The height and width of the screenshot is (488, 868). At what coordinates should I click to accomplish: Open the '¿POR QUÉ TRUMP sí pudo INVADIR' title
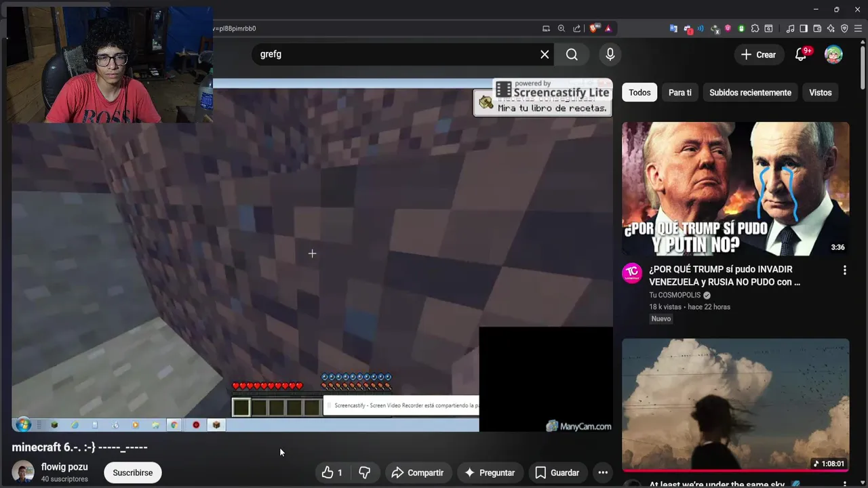724,275
